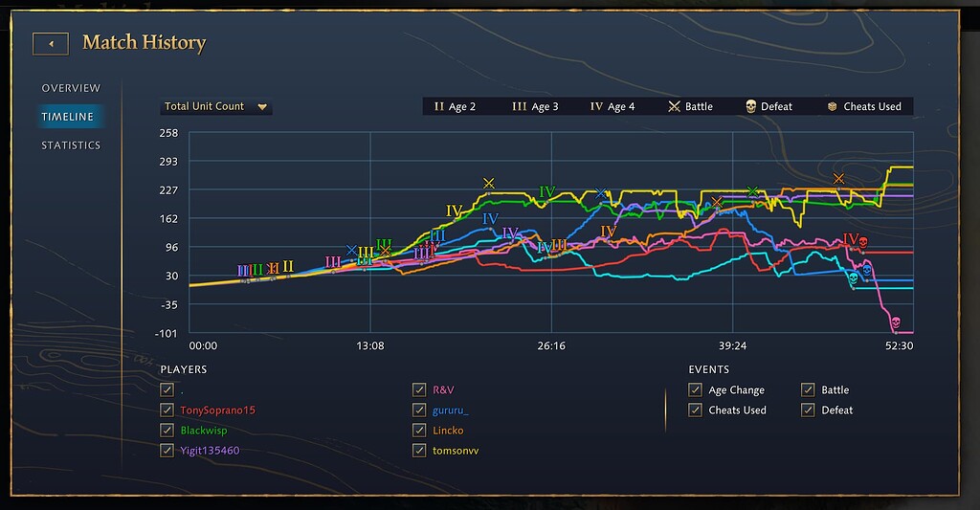Hide tomsonvv from the graph
Viewport: 980px width, 510px height.
click(419, 451)
